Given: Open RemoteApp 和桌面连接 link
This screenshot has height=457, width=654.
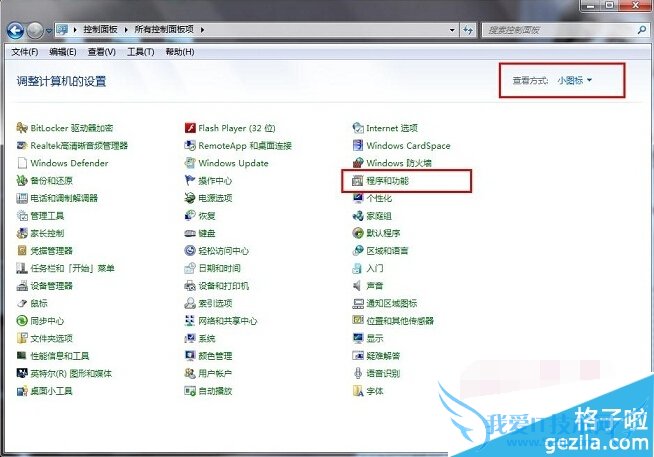Looking at the screenshot, I should click(245, 146).
